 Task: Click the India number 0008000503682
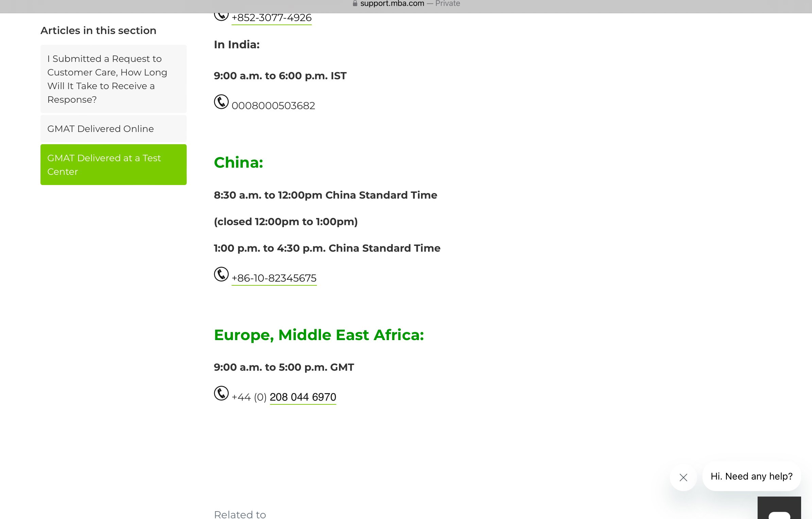click(273, 106)
